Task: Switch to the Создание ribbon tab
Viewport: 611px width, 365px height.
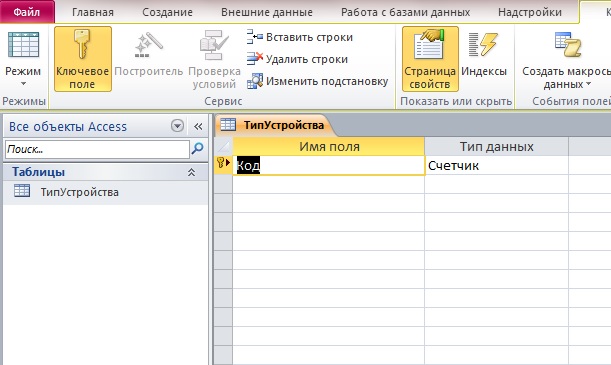Action: click(x=167, y=12)
